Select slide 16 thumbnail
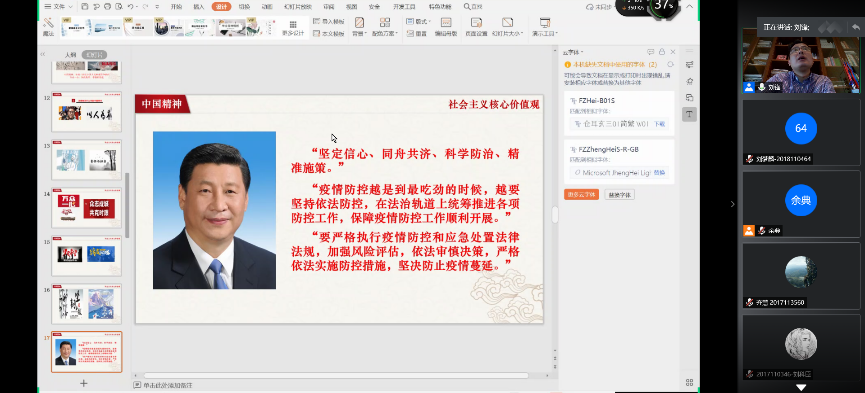 tap(87, 304)
